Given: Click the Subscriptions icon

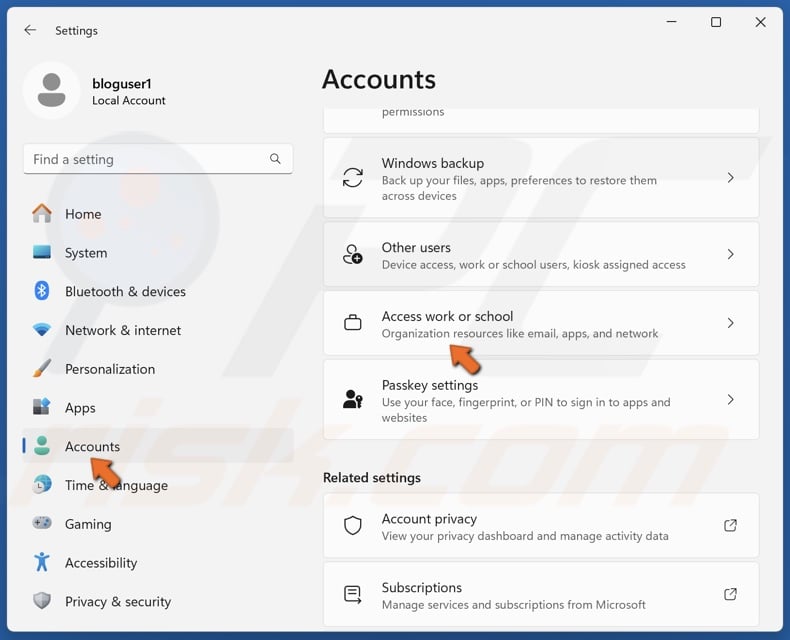Looking at the screenshot, I should tap(353, 595).
